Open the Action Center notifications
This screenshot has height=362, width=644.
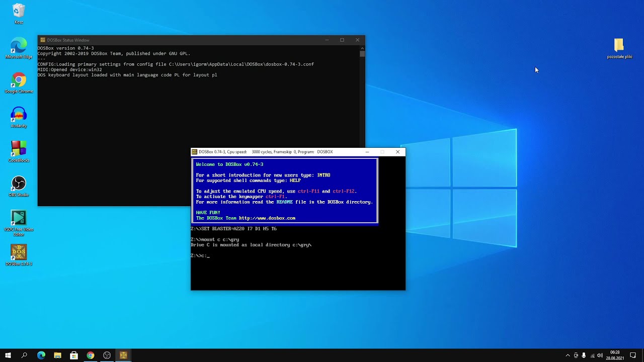coord(633,355)
